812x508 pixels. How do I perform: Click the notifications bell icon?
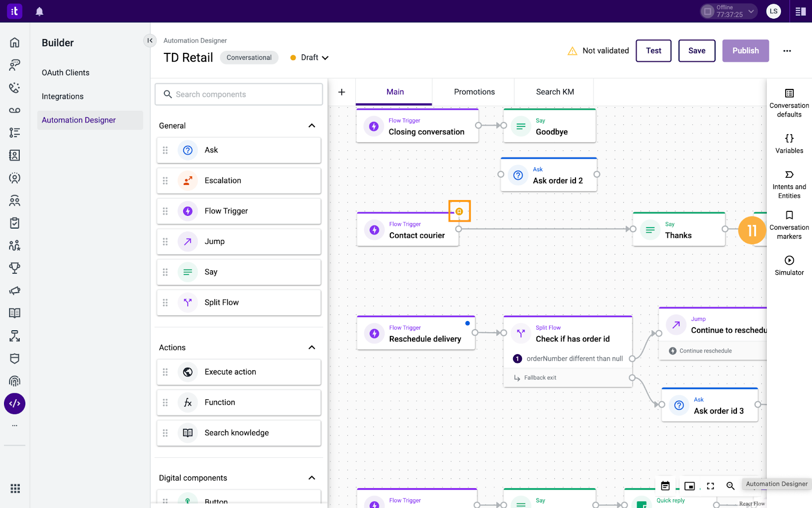[x=39, y=11]
